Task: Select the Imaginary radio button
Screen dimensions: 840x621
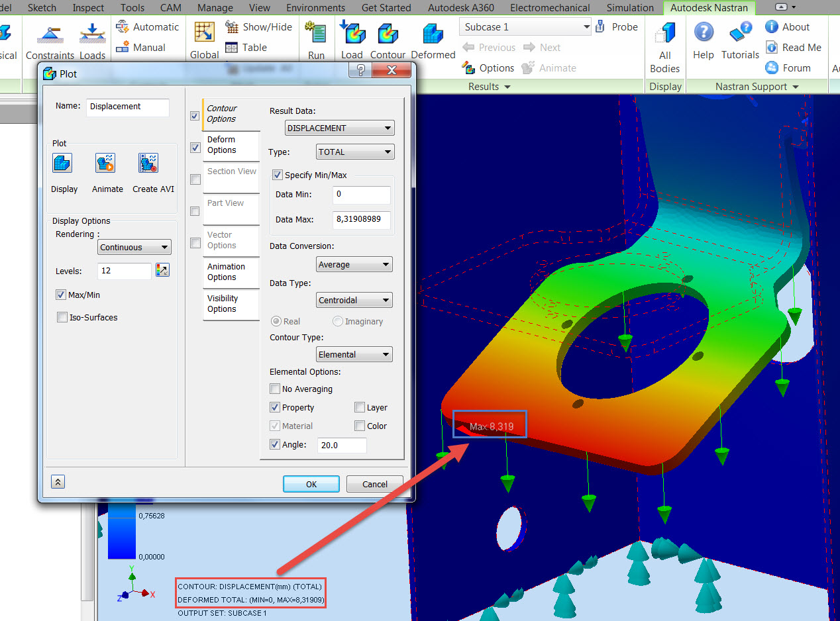Action: (x=337, y=321)
